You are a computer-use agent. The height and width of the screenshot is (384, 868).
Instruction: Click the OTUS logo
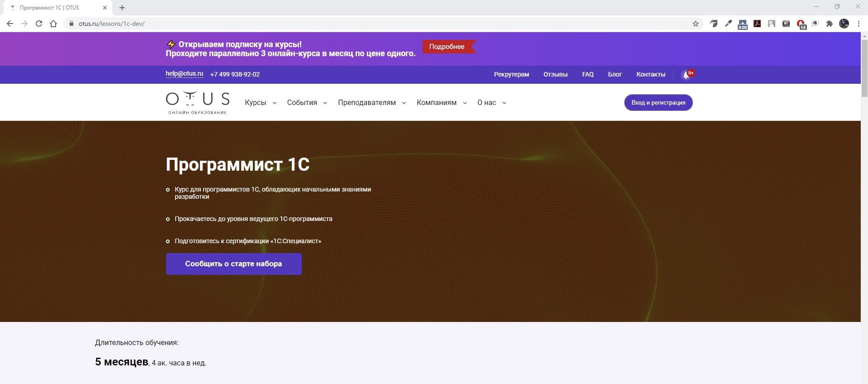(198, 103)
